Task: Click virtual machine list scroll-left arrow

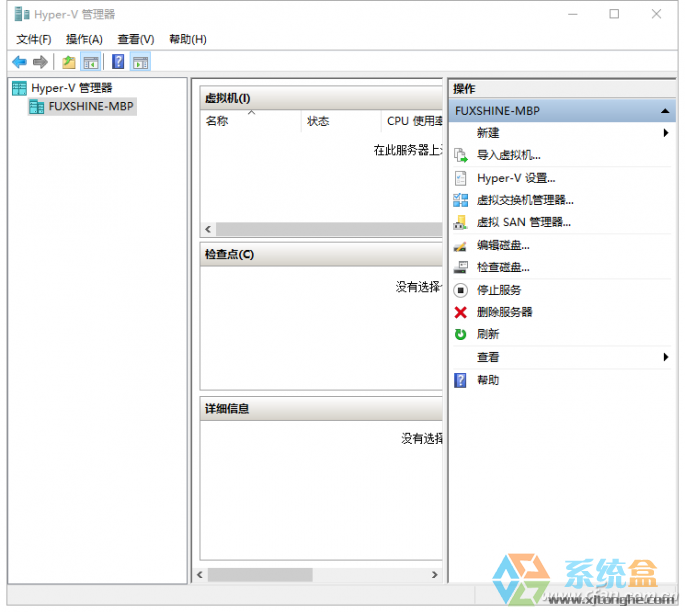Action: pos(208,229)
